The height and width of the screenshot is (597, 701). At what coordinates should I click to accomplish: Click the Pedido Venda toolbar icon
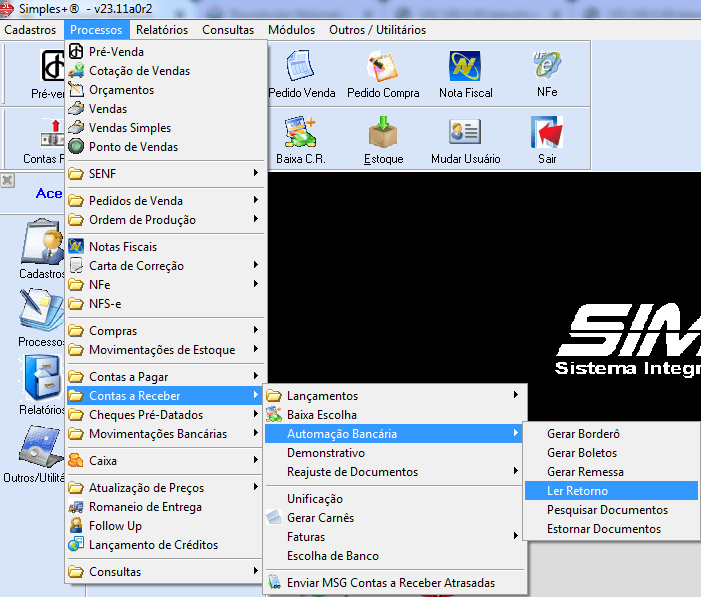[300, 66]
